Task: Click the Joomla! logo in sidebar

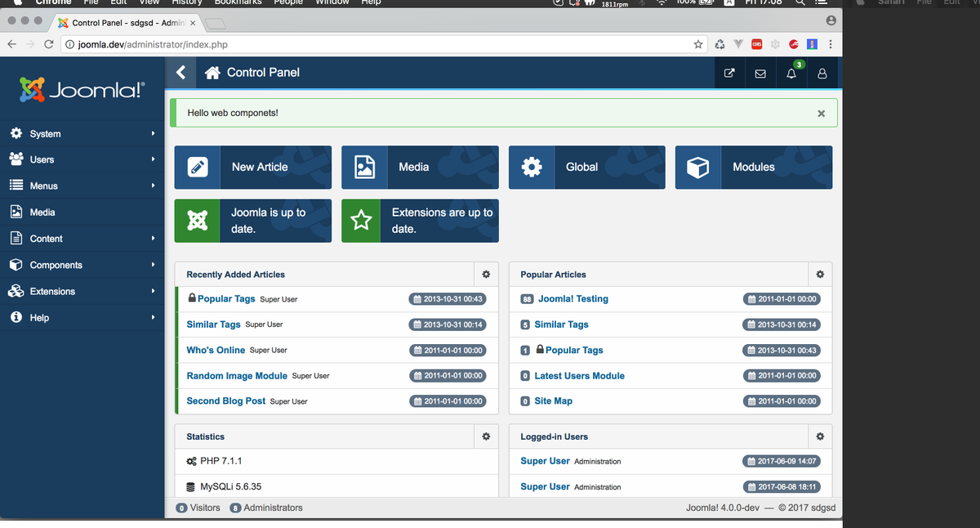Action: point(82,89)
